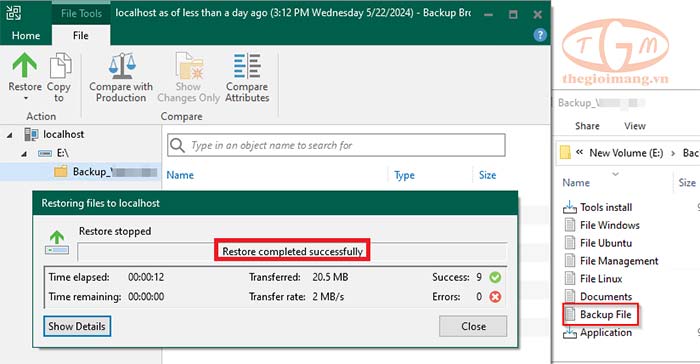700x364 pixels.
Task: Switch to the Home ribbon tab
Action: pos(26,35)
